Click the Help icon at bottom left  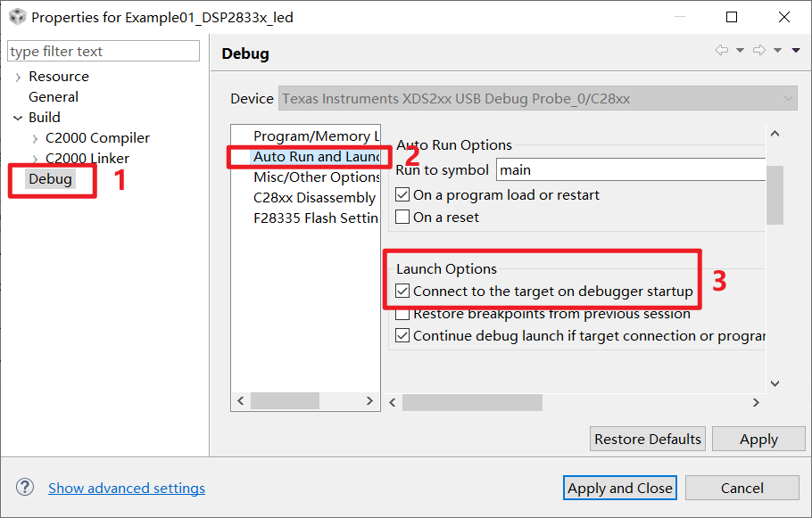pyautogui.click(x=24, y=487)
